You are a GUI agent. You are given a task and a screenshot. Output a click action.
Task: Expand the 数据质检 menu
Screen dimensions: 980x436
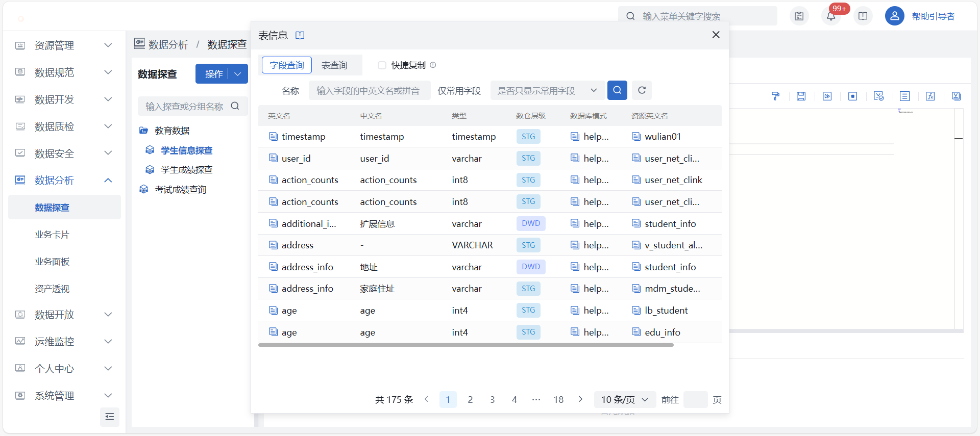(64, 126)
